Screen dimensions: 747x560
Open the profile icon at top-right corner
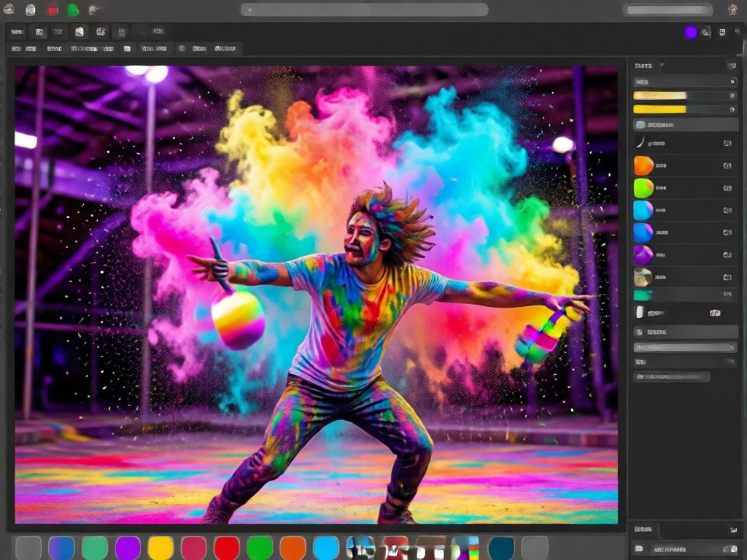[732, 9]
